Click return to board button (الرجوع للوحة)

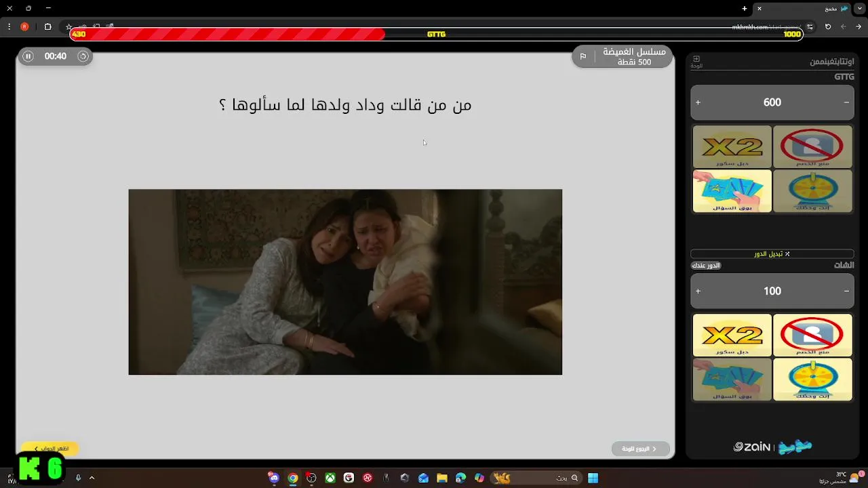click(640, 449)
